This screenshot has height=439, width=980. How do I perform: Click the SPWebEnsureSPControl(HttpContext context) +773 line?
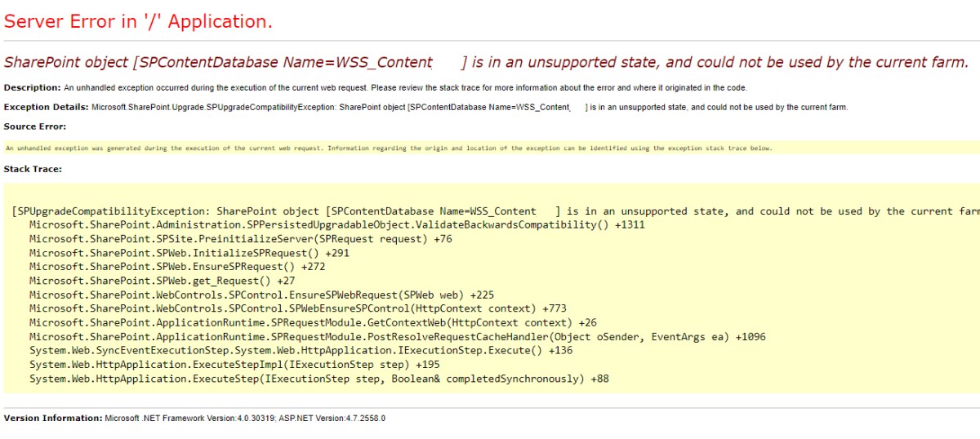pyautogui.click(x=298, y=308)
